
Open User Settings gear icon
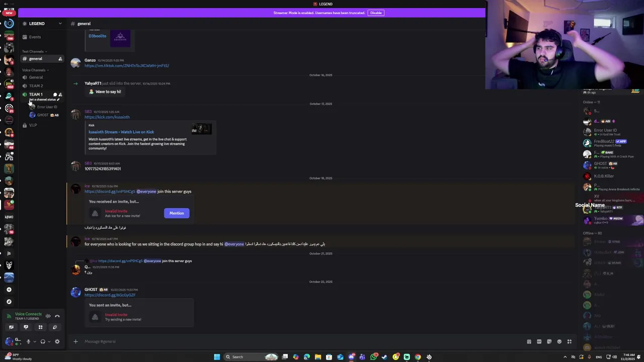57,341
